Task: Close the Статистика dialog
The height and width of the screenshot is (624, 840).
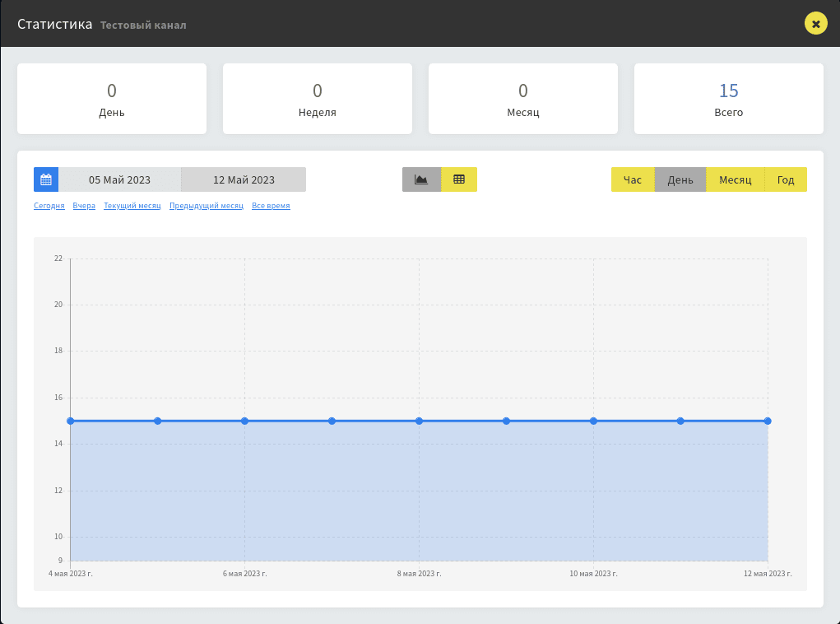Action: (x=815, y=24)
